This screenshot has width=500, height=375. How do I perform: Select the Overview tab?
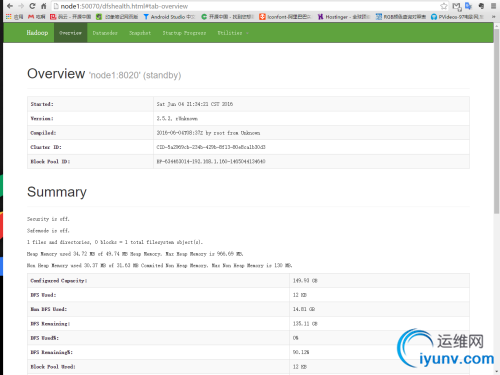tap(70, 33)
